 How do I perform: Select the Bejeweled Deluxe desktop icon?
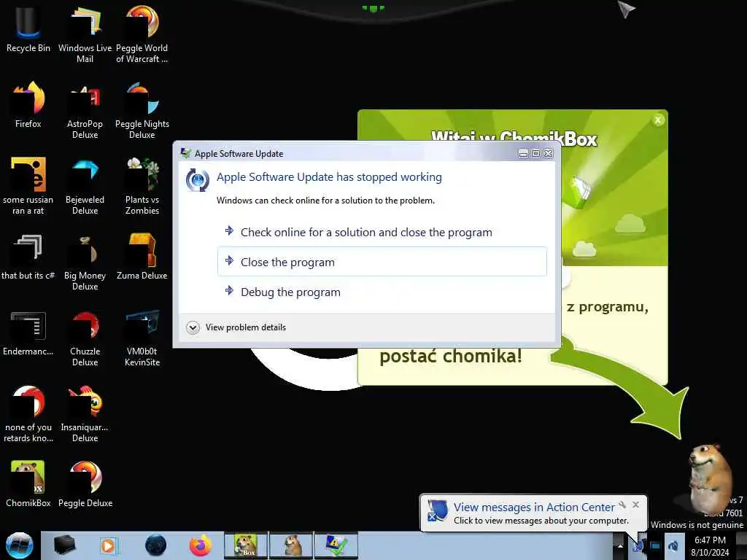(85, 186)
